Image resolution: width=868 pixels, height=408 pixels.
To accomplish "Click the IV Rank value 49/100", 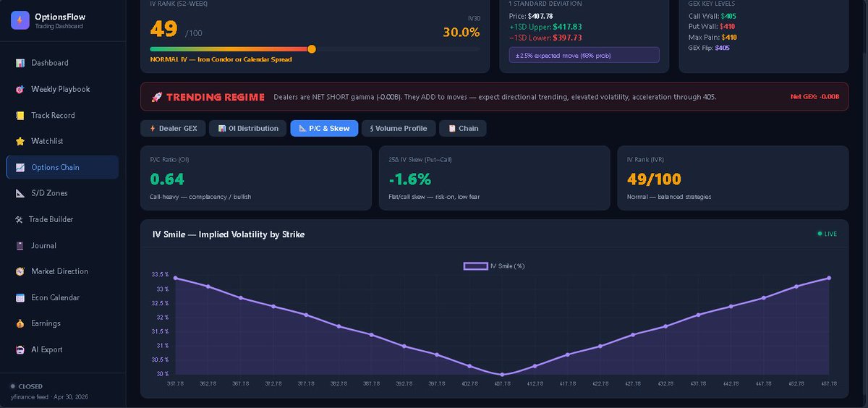I will click(x=654, y=179).
